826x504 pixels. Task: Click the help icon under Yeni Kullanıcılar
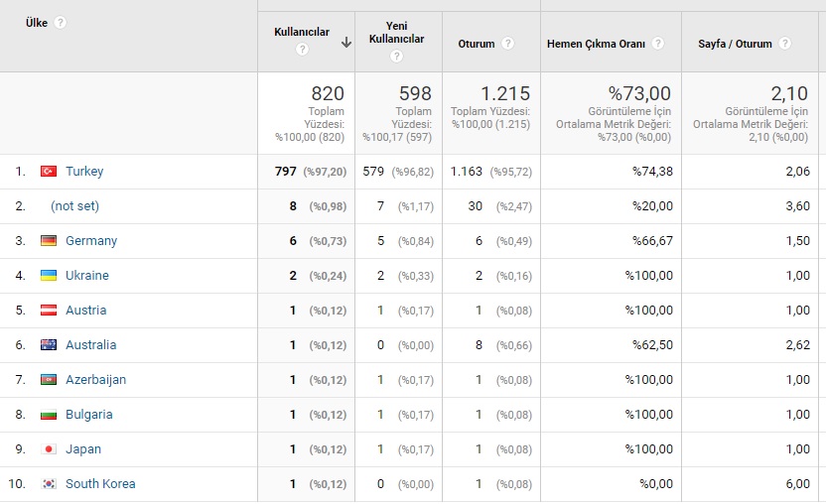pos(396,57)
